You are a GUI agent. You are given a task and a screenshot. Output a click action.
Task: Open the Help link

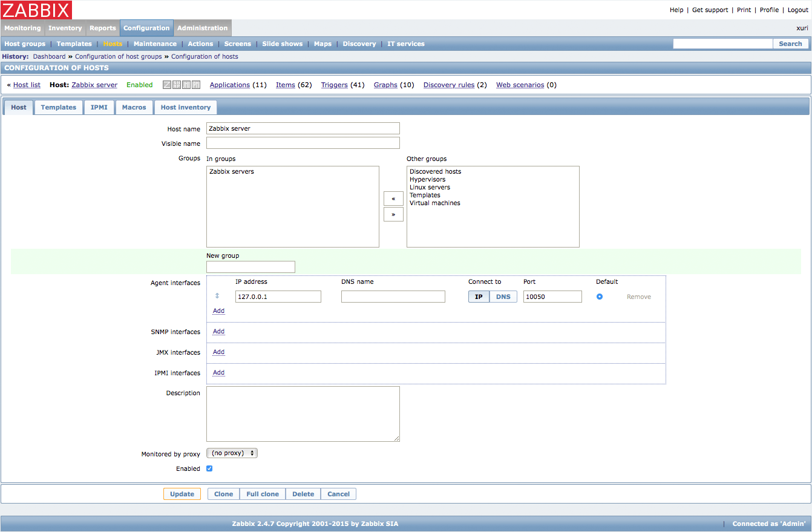coord(676,10)
